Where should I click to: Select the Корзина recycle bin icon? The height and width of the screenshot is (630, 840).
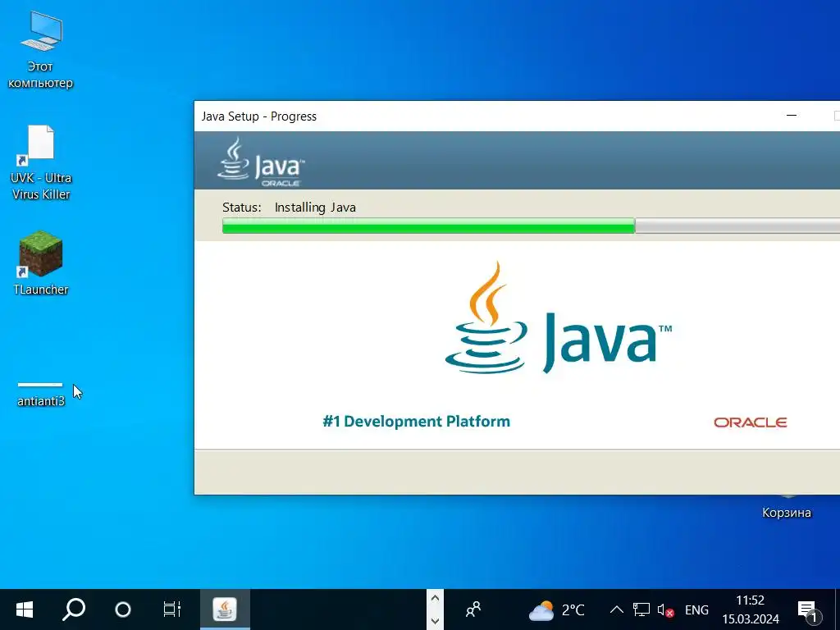click(x=787, y=508)
